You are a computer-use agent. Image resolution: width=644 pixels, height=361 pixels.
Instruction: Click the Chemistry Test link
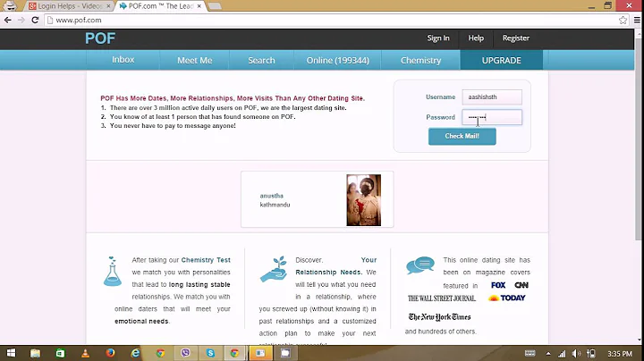206,260
